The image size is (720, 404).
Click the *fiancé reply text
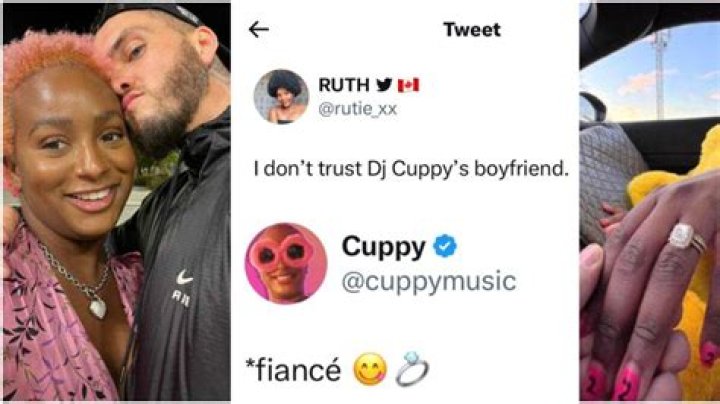[293, 370]
